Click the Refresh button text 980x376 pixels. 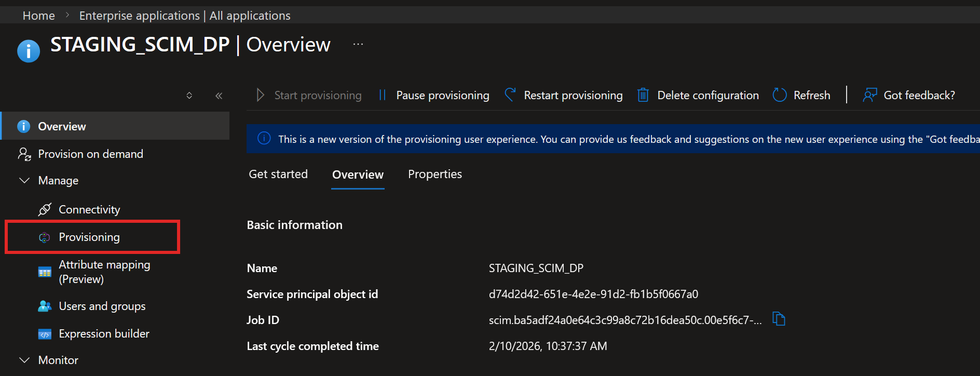click(x=812, y=95)
